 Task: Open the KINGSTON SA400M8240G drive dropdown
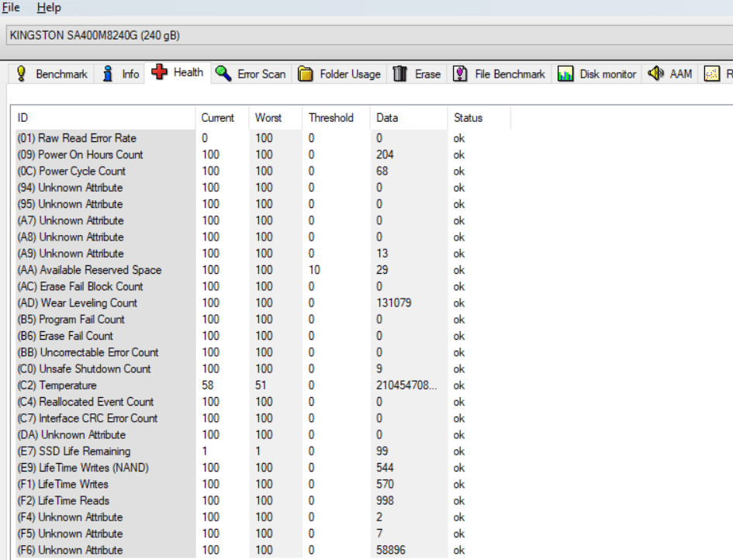(x=369, y=36)
